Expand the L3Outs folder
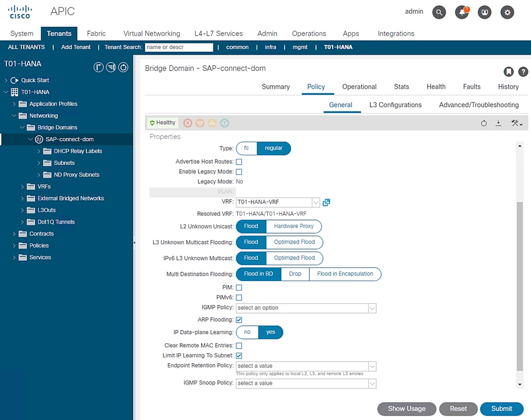Viewport: 531px width, 420px height. click(x=22, y=211)
